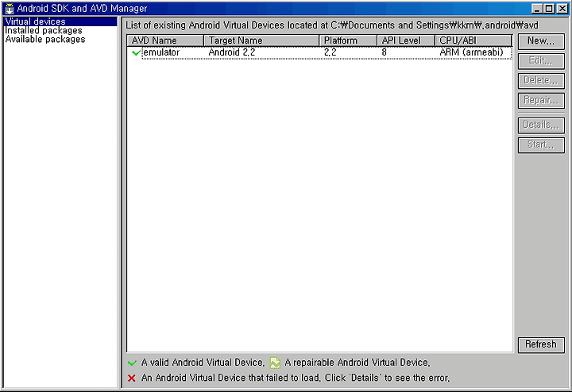The height and width of the screenshot is (392, 572).
Task: Open Available packages section
Action: tap(45, 39)
